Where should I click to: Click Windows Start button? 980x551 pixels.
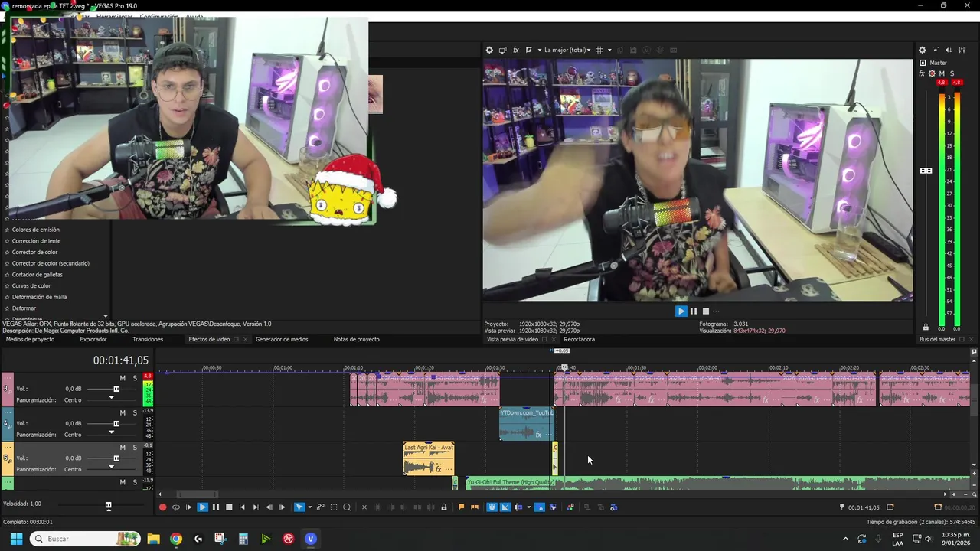[16, 539]
